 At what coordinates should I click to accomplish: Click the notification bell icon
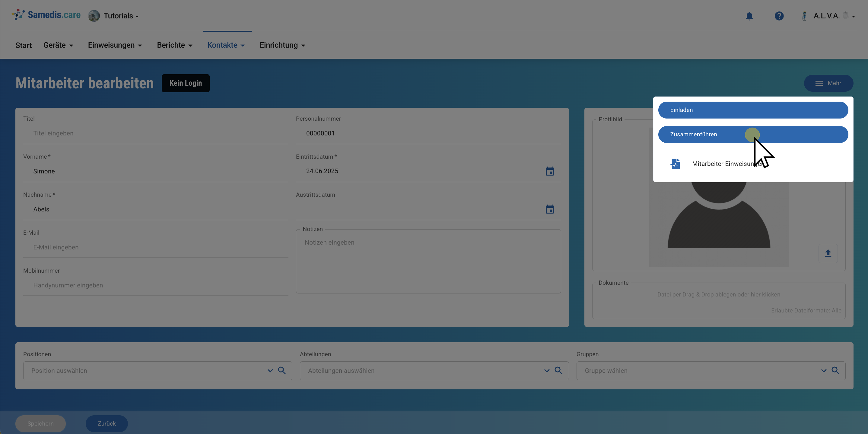[x=749, y=16]
